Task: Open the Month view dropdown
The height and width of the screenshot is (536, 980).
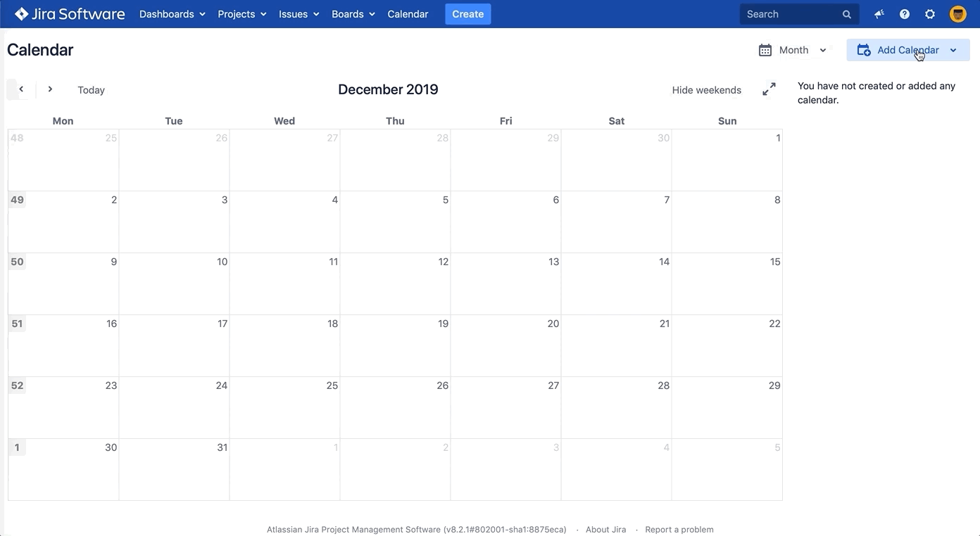Action: click(793, 50)
